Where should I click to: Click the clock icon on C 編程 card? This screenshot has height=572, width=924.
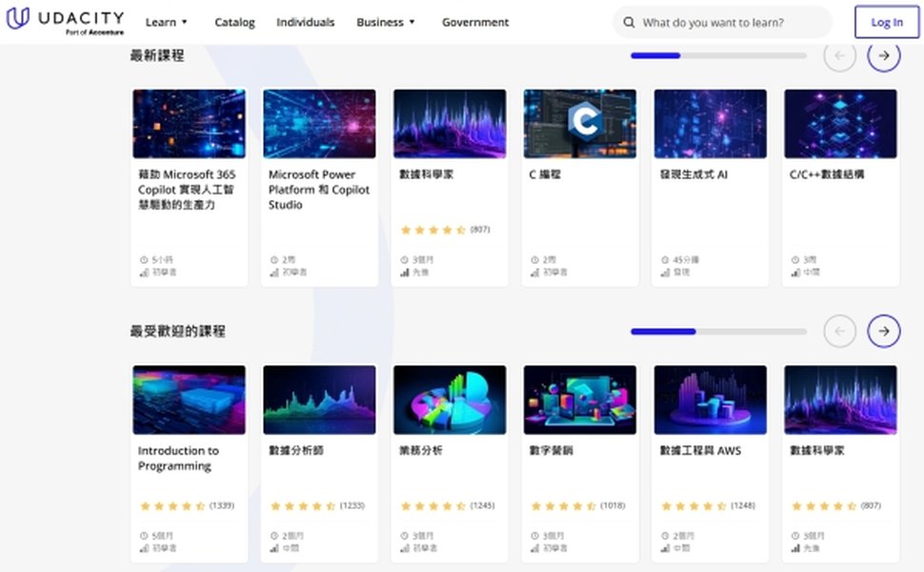coord(534,260)
